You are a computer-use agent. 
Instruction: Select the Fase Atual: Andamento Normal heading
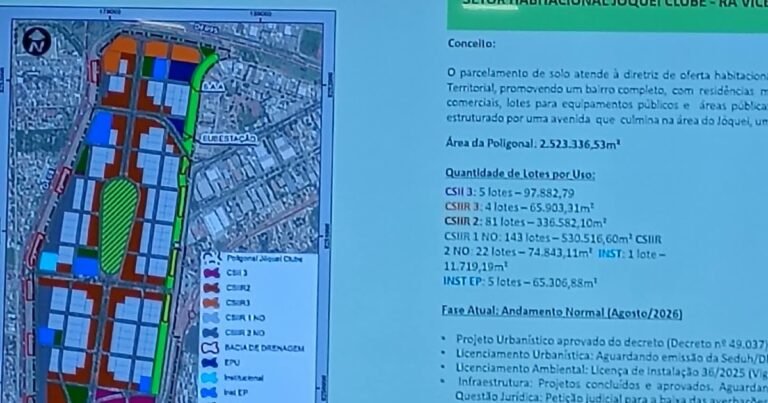pos(562,312)
